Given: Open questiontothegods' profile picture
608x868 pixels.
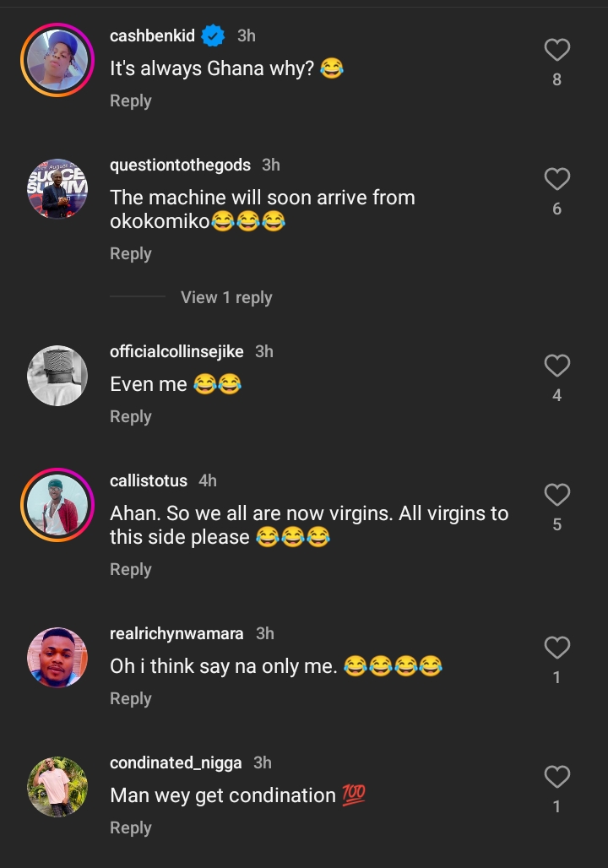Looking at the screenshot, I should [x=57, y=188].
